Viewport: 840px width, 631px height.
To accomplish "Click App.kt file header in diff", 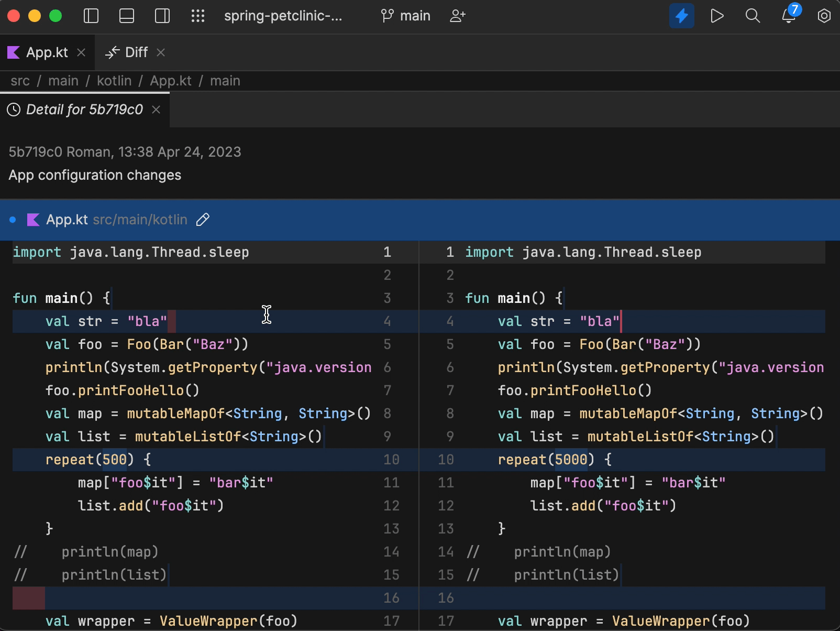I will (67, 220).
